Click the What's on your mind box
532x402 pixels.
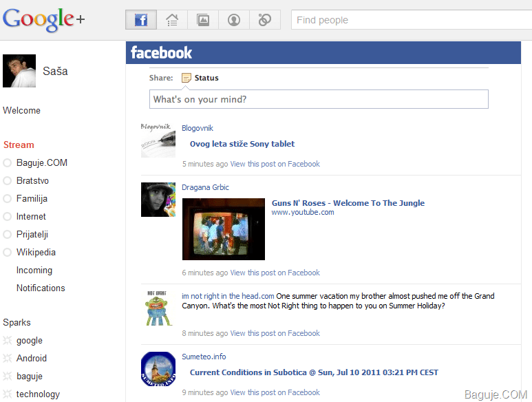pos(319,99)
